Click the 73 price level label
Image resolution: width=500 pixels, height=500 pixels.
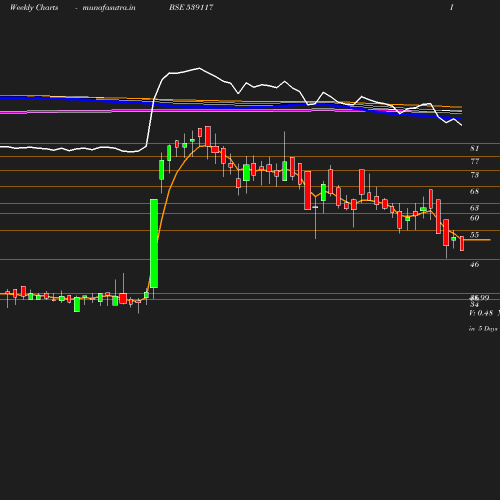475,175
